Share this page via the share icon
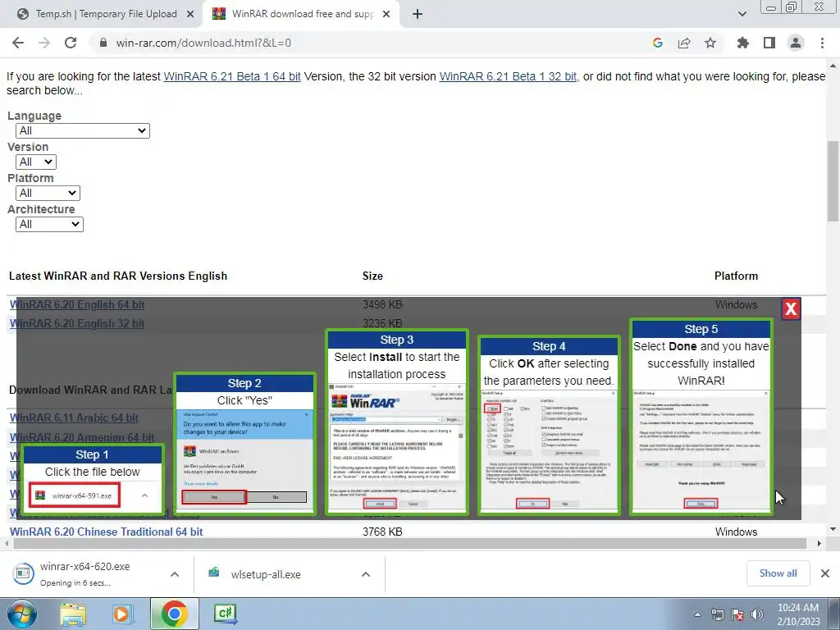The height and width of the screenshot is (630, 840). pos(684,43)
